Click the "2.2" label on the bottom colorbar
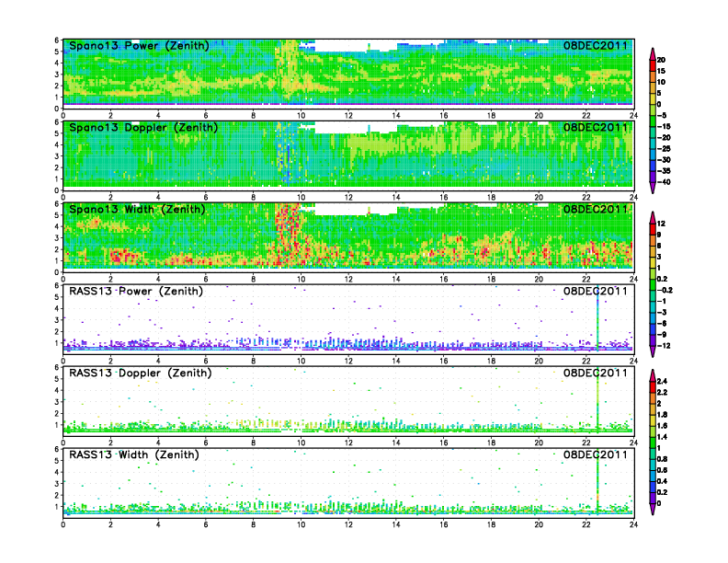Viewport: 728px width, 563px height. (x=662, y=393)
